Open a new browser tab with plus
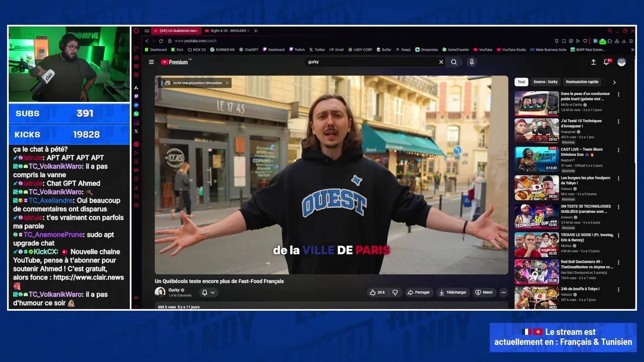This screenshot has height=362, width=644. (256, 31)
